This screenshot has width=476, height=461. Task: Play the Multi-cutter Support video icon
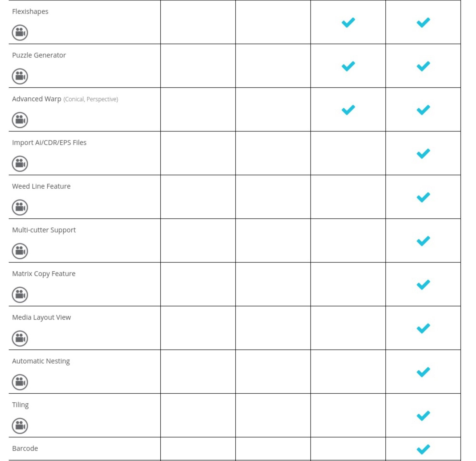coord(20,251)
